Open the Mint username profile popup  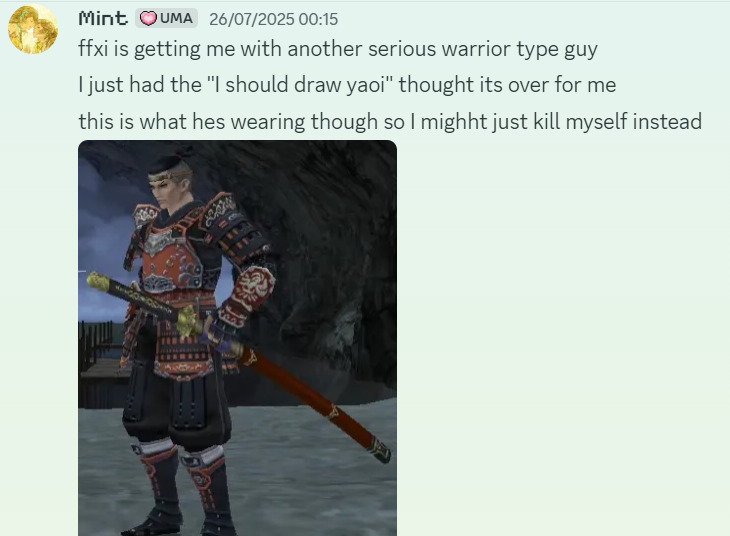tap(102, 19)
